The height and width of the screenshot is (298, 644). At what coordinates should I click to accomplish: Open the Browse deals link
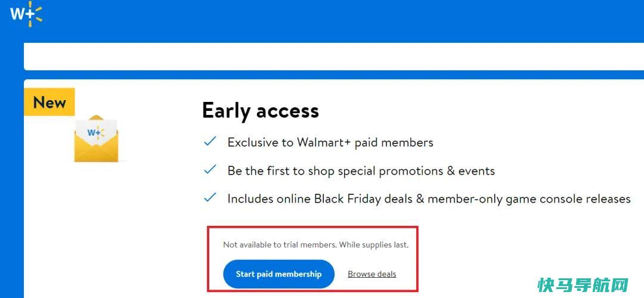pos(371,274)
